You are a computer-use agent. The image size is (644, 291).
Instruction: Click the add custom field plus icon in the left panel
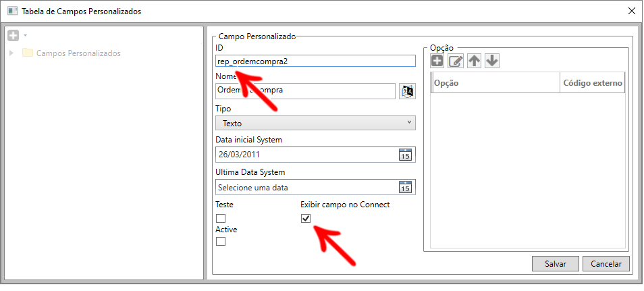(x=13, y=36)
